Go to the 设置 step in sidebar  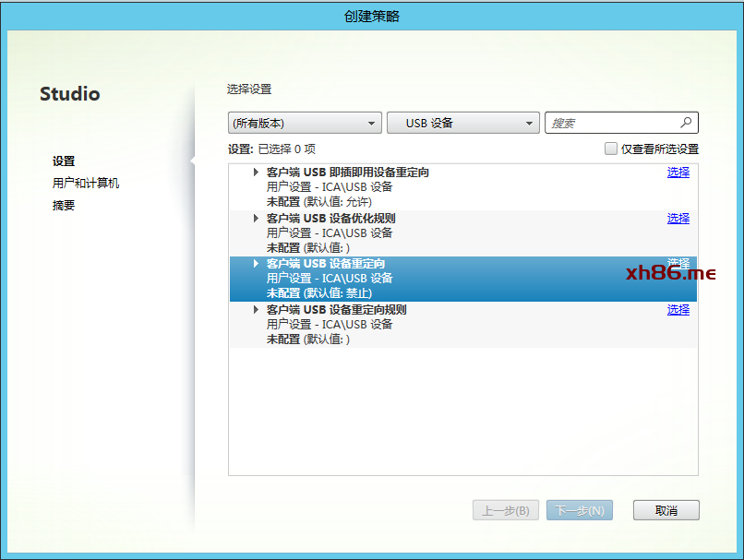point(64,161)
